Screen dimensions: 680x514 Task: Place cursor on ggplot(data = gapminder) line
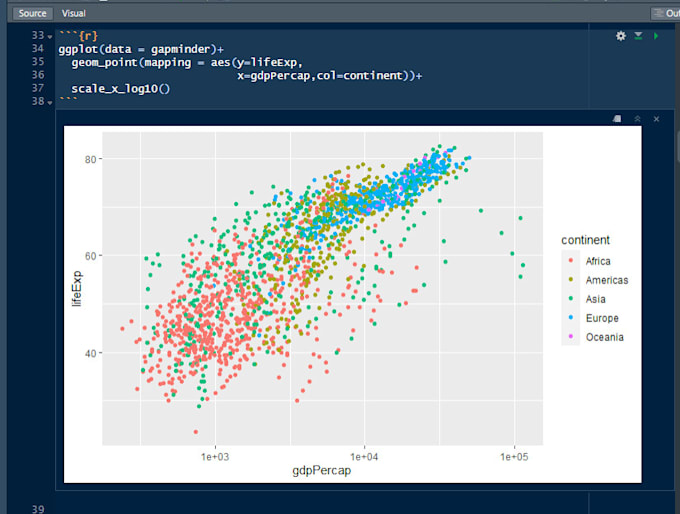(x=141, y=49)
